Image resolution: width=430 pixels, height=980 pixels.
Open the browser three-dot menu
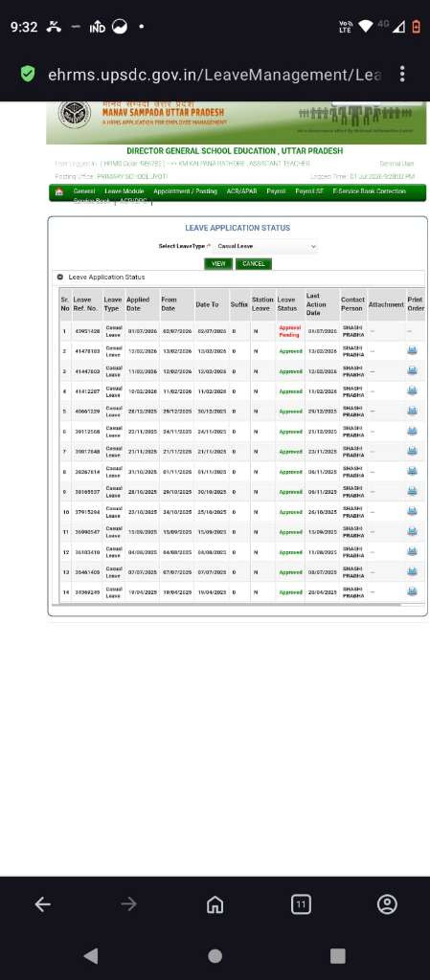tap(402, 75)
